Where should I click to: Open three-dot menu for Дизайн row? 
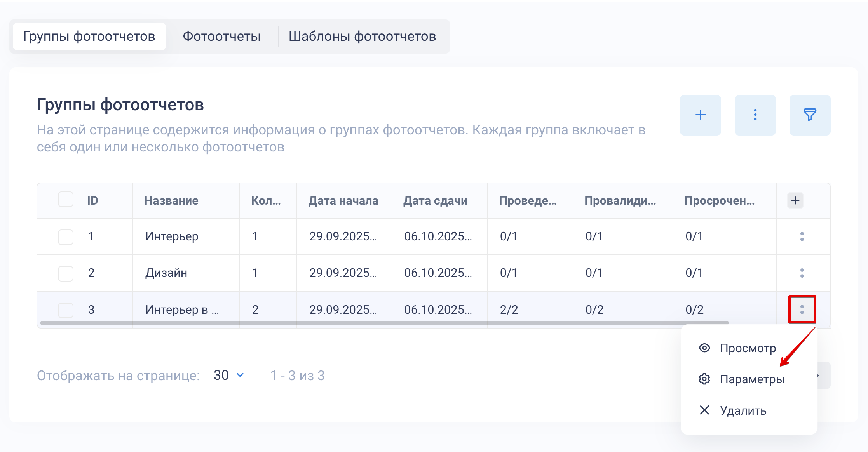coord(802,273)
